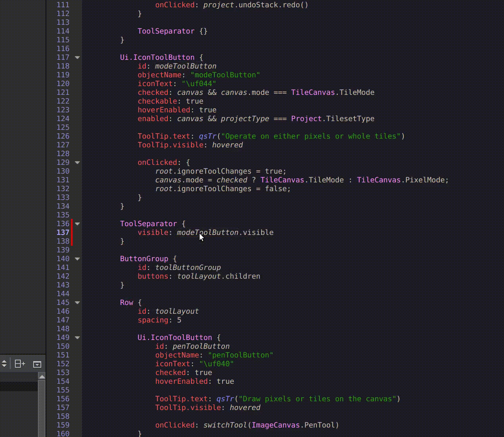The height and width of the screenshot is (437, 504).
Task: Click "ToolTip.text" on the Operate tooltip line
Action: (x=164, y=136)
